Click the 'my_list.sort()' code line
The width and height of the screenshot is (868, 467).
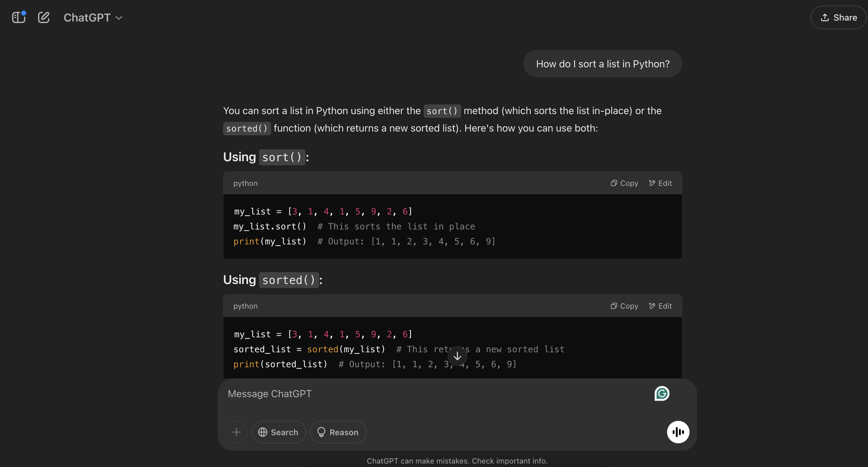(354, 227)
